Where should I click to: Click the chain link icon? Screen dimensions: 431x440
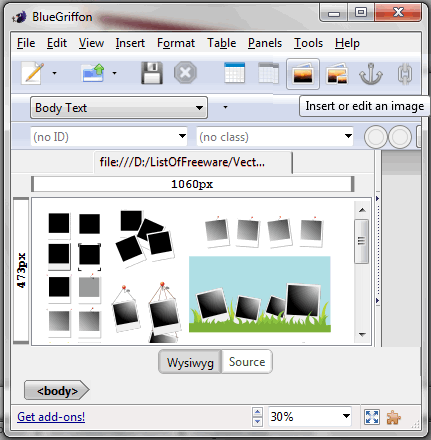click(405, 73)
